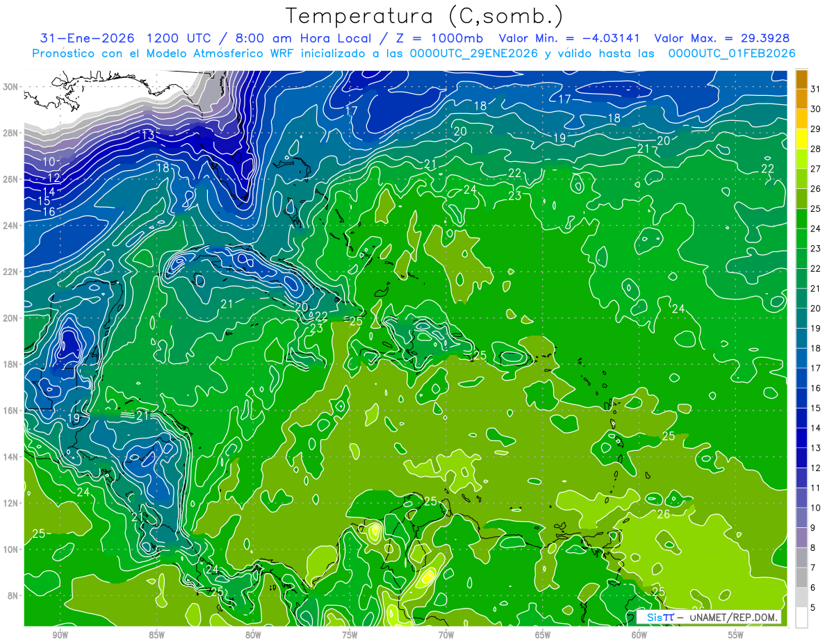Click the valid-until stamp '0000UTC_01FEB2026'
834x644 pixels.
pos(732,53)
